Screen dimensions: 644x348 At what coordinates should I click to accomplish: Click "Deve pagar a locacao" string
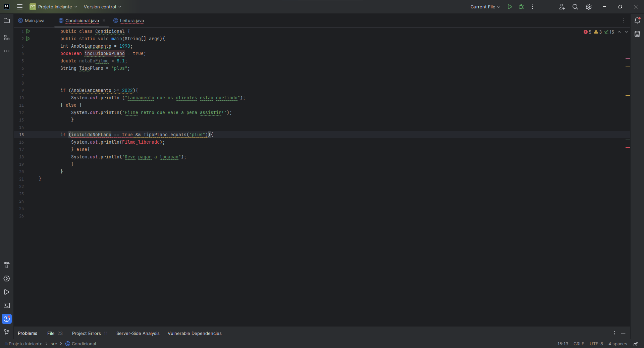pyautogui.click(x=152, y=157)
